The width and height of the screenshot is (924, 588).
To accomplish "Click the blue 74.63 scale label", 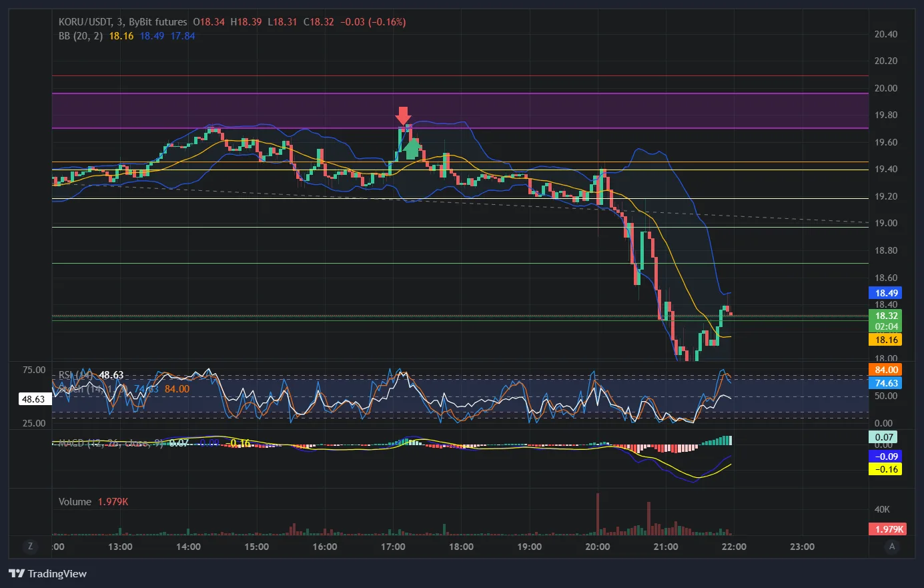I will [886, 383].
